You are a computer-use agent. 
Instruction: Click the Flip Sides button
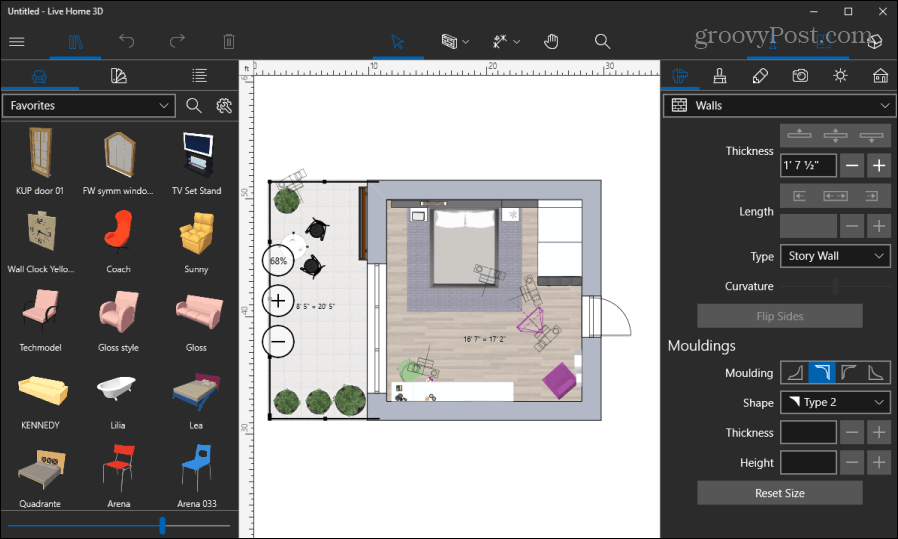click(x=779, y=316)
